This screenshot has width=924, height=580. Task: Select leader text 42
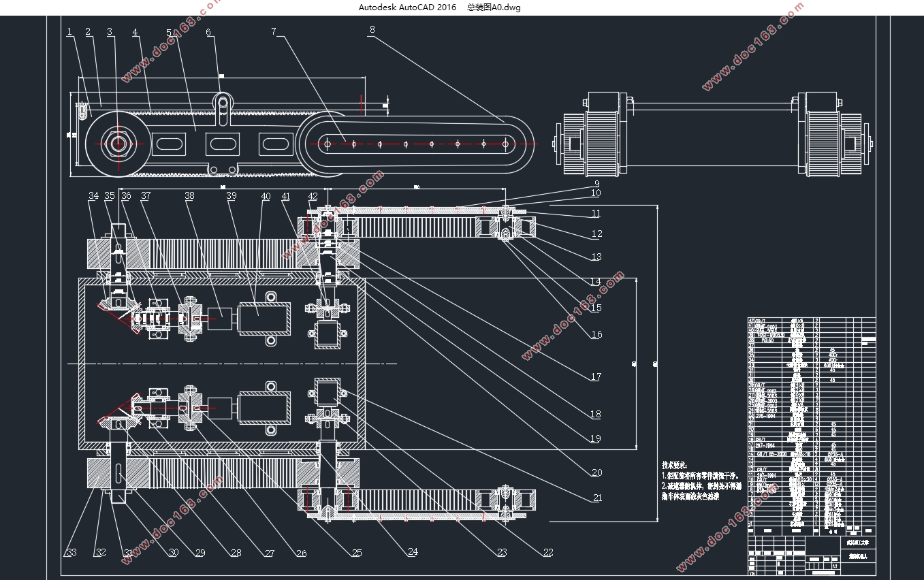[313, 196]
